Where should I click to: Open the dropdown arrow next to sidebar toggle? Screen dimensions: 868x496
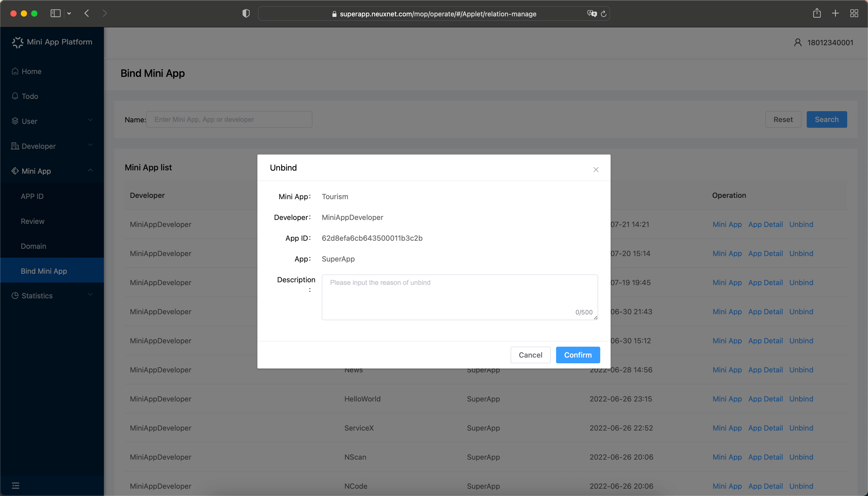pyautogui.click(x=69, y=14)
